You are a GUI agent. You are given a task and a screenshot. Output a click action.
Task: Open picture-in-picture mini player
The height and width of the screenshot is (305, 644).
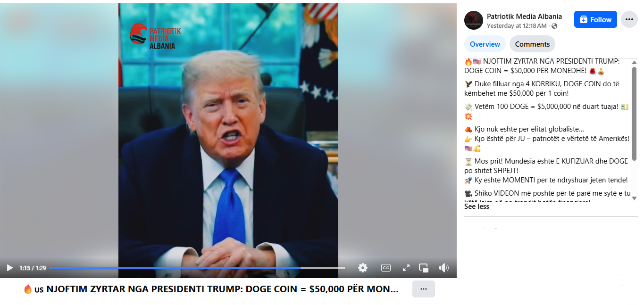424,268
